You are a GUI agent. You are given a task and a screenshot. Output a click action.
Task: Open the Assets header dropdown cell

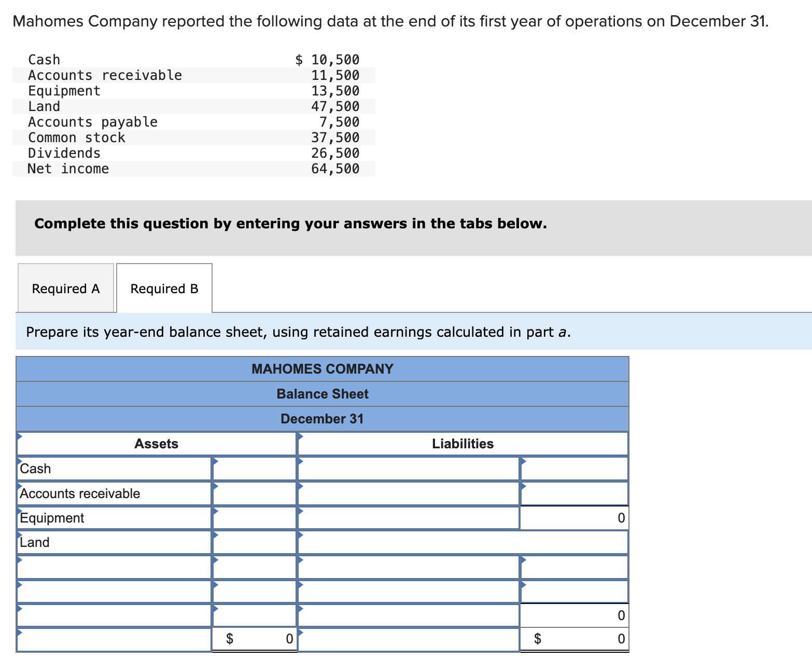(156, 444)
